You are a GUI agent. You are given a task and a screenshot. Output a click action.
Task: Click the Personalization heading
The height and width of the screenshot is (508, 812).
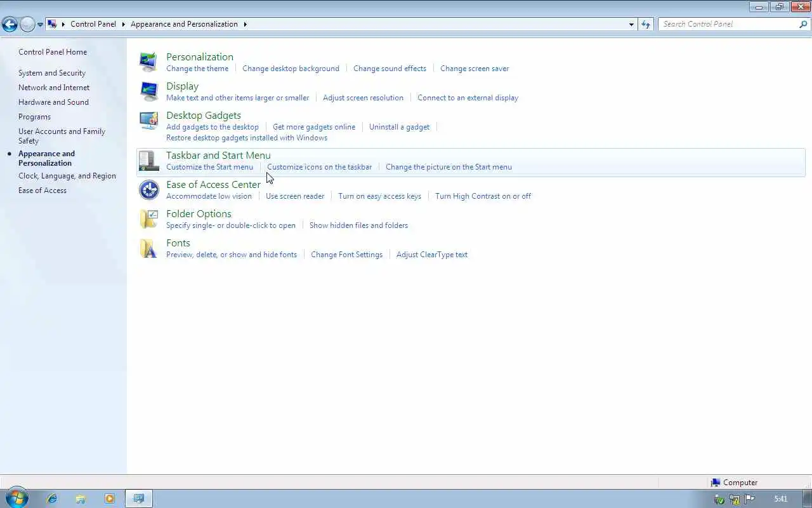click(200, 57)
